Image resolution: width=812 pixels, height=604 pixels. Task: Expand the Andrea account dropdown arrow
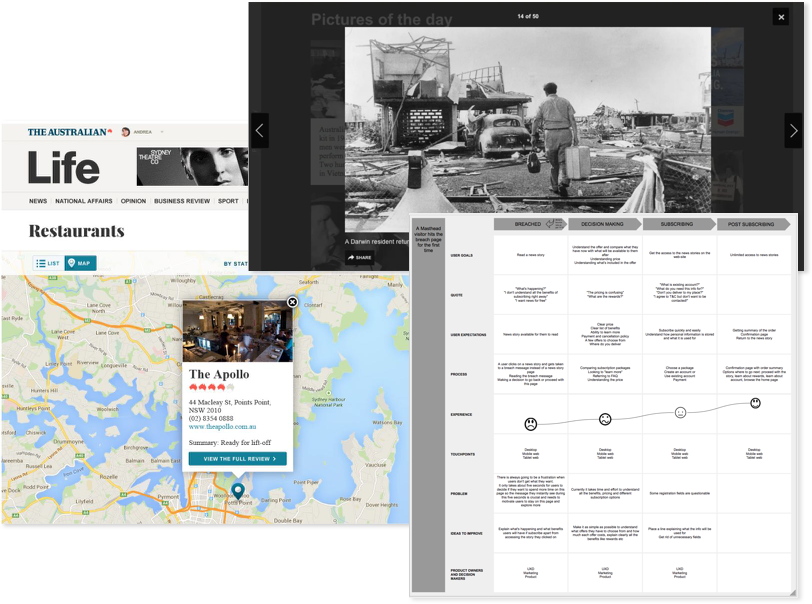[162, 132]
